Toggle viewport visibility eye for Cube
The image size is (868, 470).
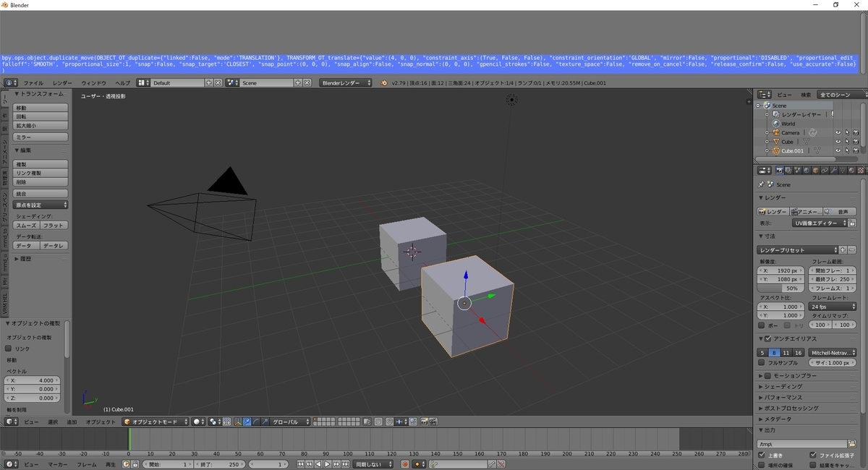tap(838, 142)
